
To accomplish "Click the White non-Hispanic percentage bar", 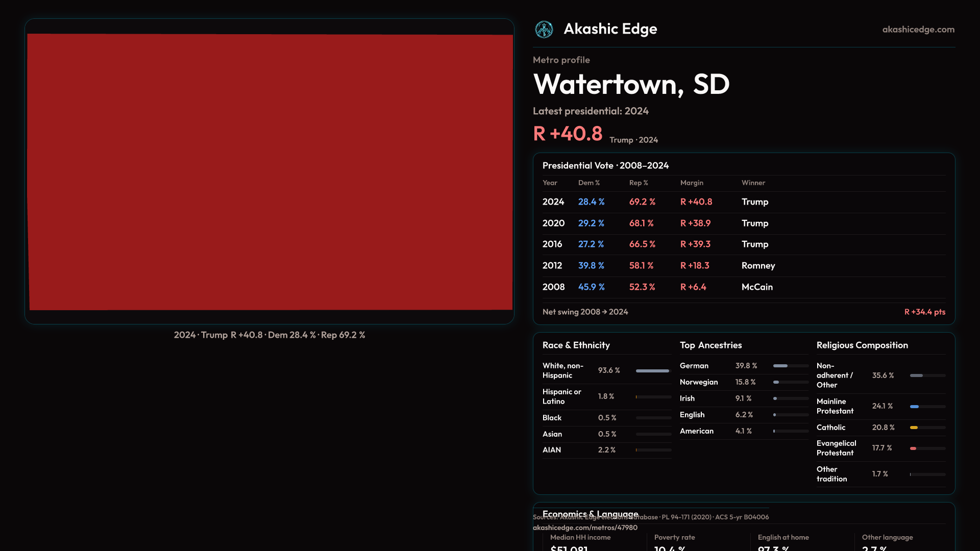I will click(652, 371).
